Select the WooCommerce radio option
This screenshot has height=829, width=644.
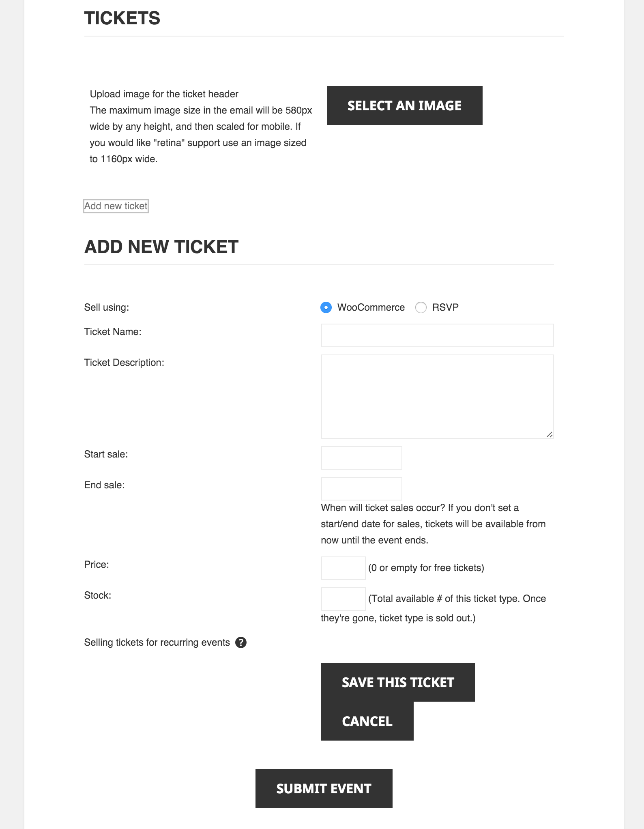(326, 307)
